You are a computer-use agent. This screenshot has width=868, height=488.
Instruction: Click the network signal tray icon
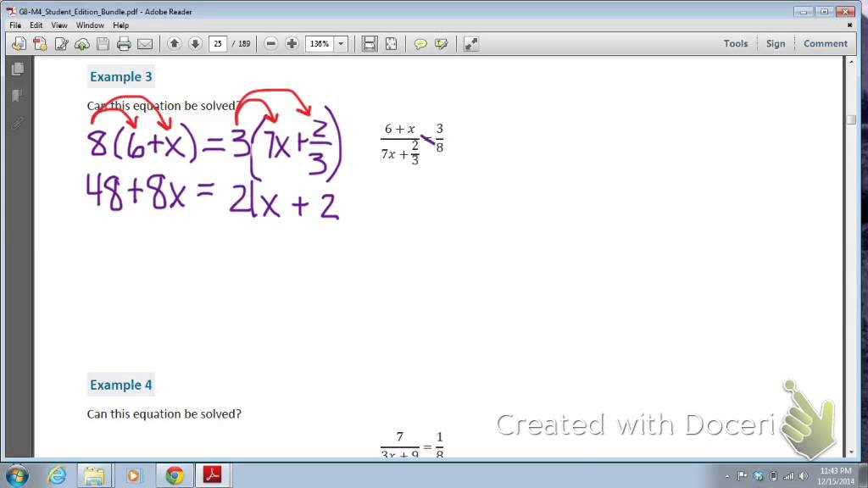point(788,476)
